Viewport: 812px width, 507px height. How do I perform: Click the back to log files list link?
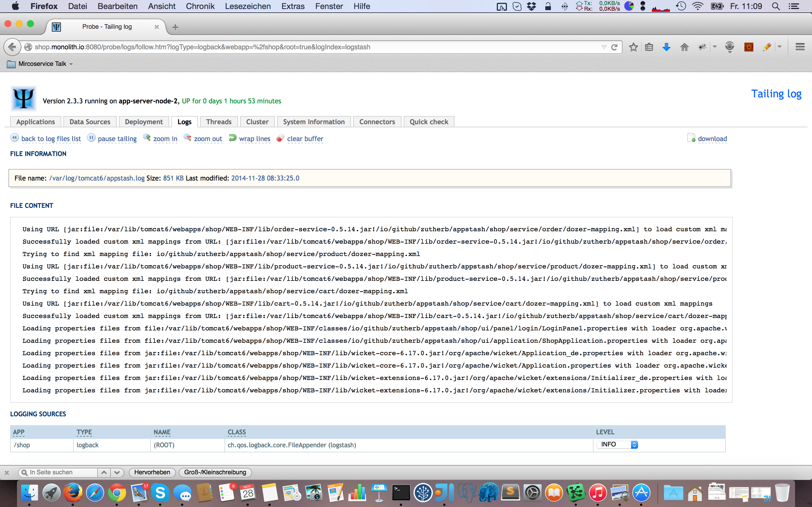click(x=51, y=139)
